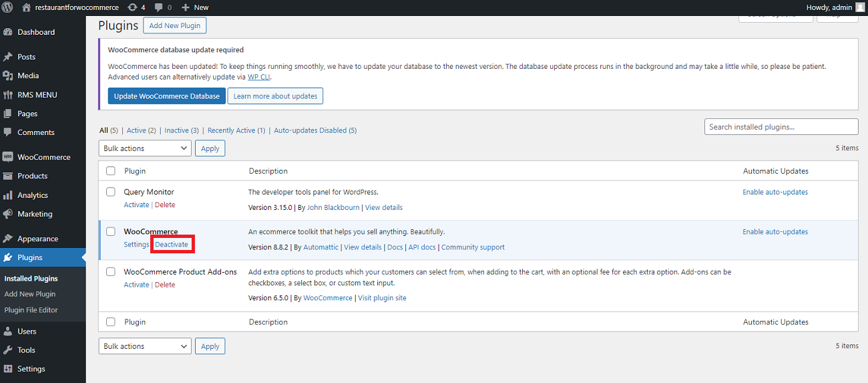Image resolution: width=868 pixels, height=383 pixels.
Task: Click the Marketing megaphone icon
Action: click(x=8, y=214)
